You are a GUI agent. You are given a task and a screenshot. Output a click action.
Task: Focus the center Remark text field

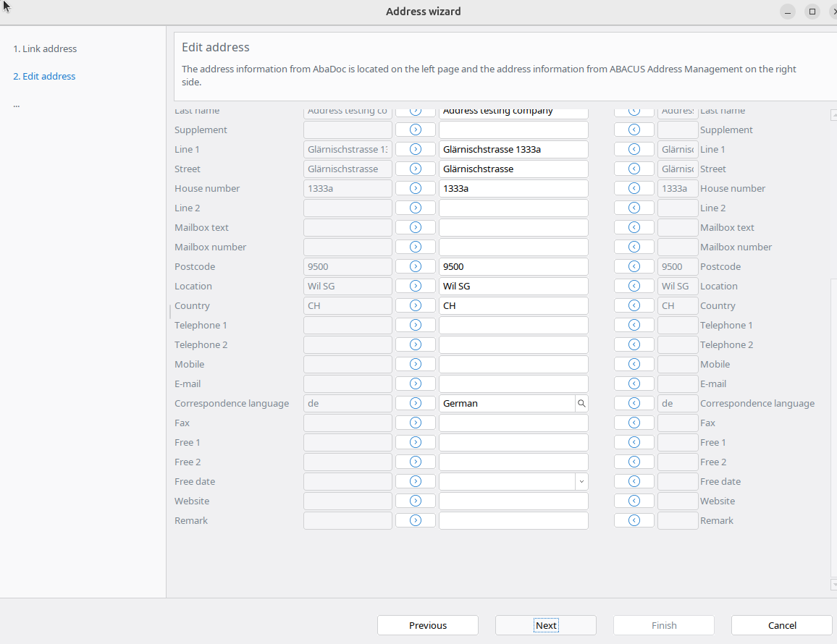[513, 520]
